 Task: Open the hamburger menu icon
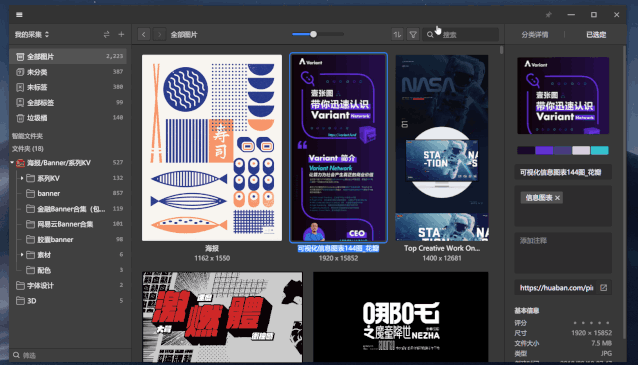19,15
